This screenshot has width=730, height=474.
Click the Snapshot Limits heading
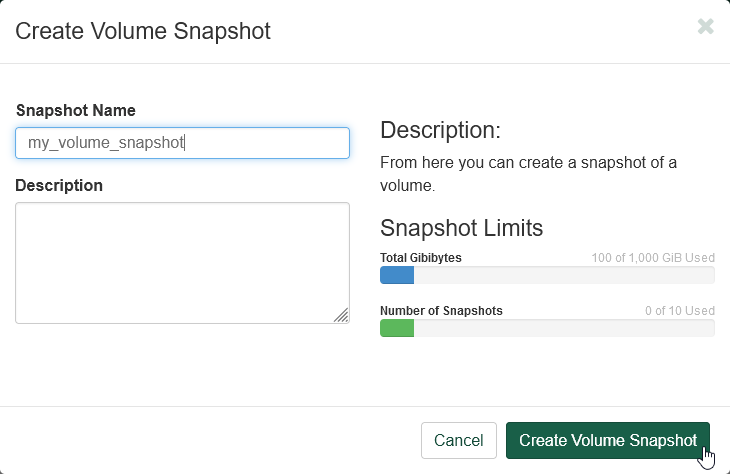point(461,227)
